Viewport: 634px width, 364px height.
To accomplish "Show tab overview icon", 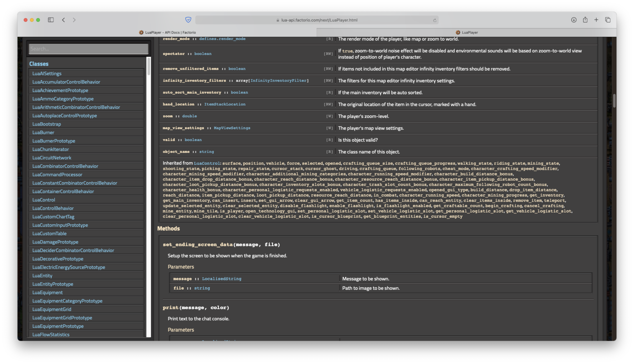I will (608, 20).
